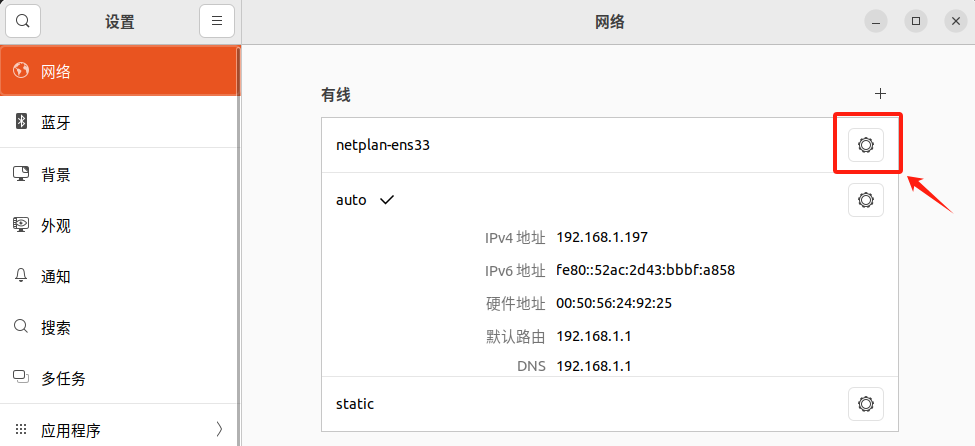Click the auto connection profile name
This screenshot has height=446, width=975.
click(351, 200)
